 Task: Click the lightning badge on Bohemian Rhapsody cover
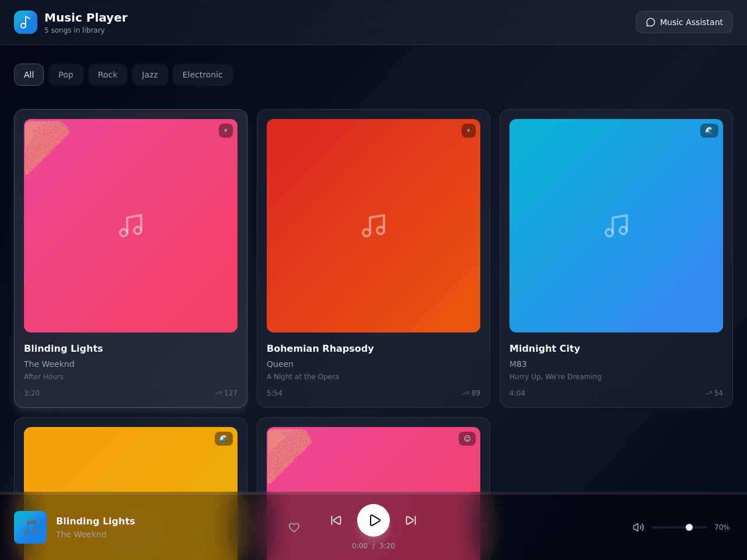469,131
